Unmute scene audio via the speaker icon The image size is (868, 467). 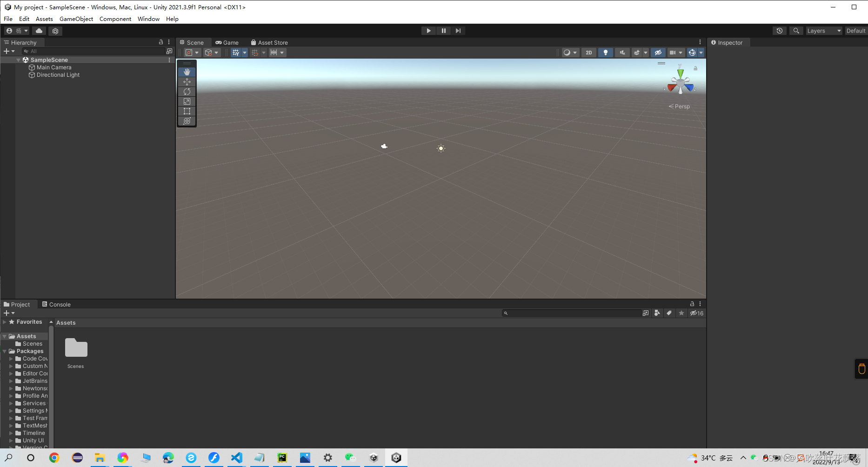coord(622,52)
